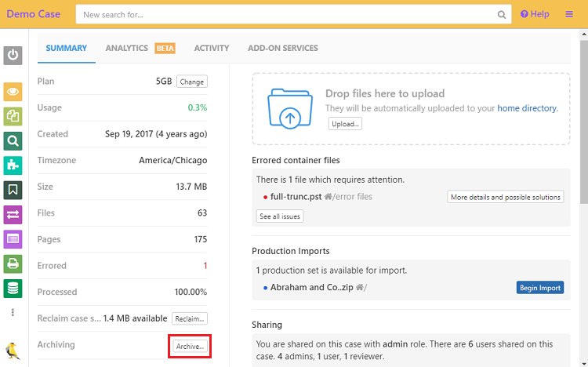Click the gray power icon in sidebar

[13, 55]
